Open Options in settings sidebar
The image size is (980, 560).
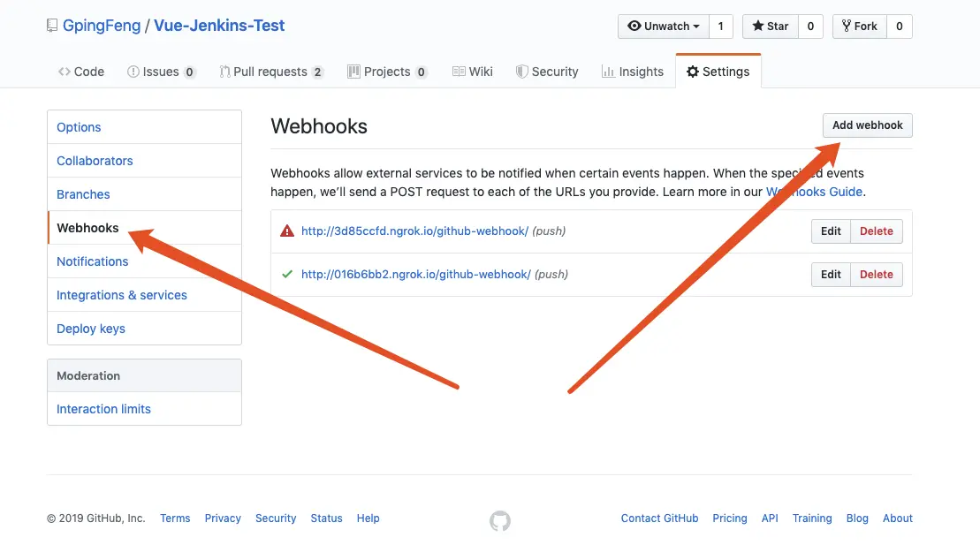144,127
